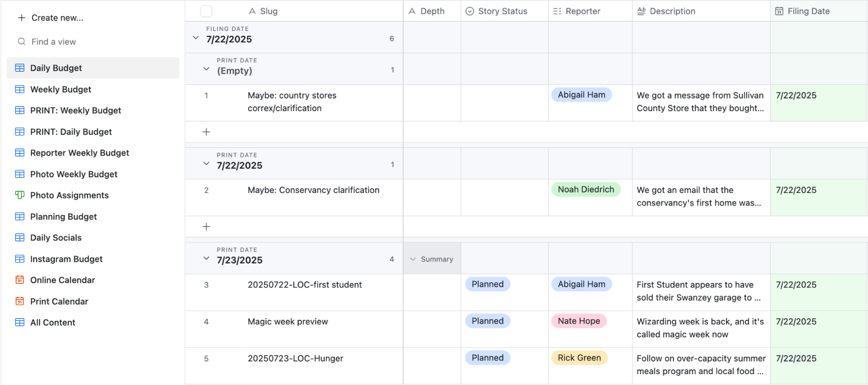Open the Daily Budget view
Screen dimensions: 868x385
93,68
